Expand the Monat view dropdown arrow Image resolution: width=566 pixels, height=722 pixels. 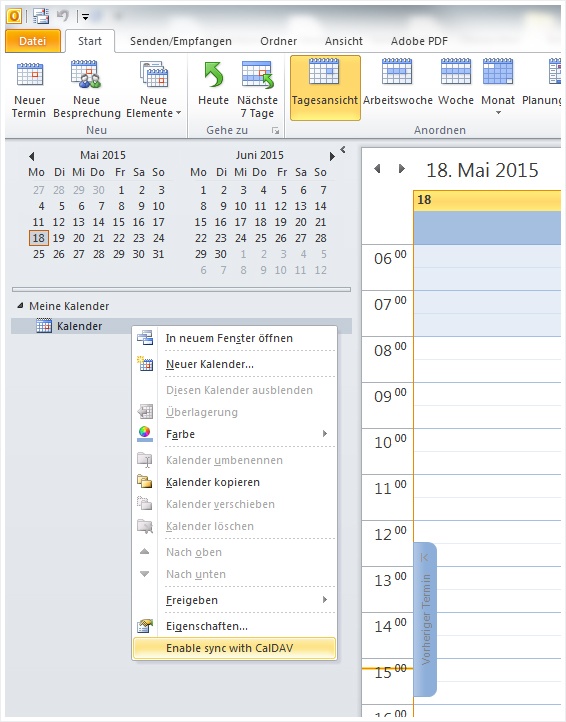pyautogui.click(x=498, y=113)
